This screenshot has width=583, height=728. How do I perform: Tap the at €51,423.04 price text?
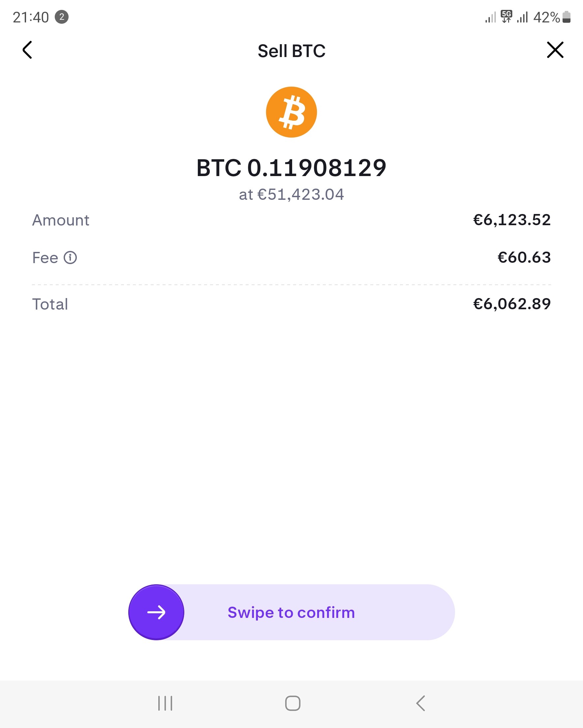(291, 195)
